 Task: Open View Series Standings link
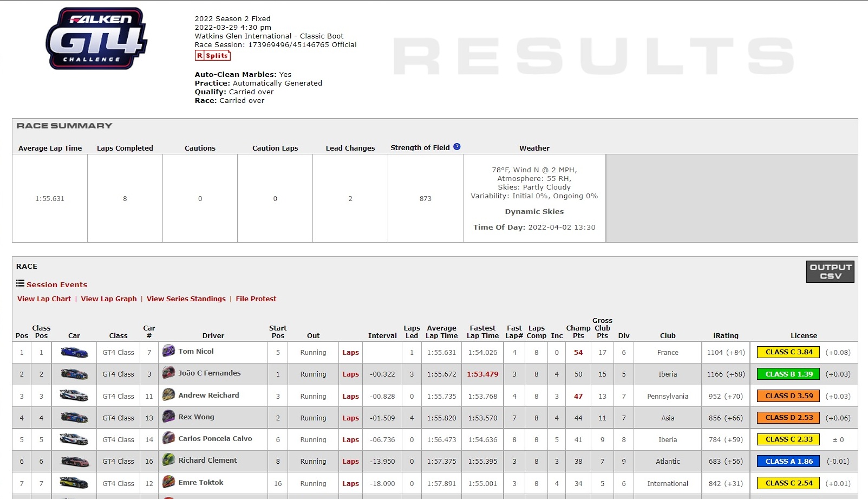pyautogui.click(x=186, y=299)
